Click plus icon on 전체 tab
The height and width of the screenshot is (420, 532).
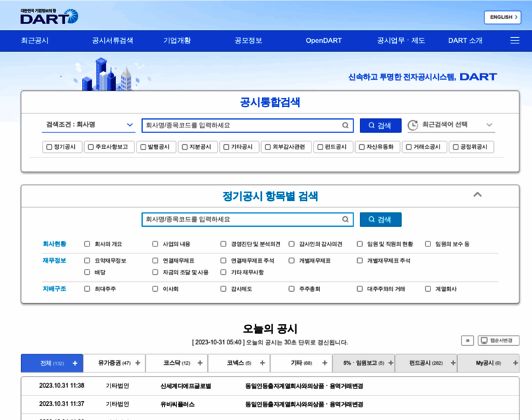[x=75, y=363]
